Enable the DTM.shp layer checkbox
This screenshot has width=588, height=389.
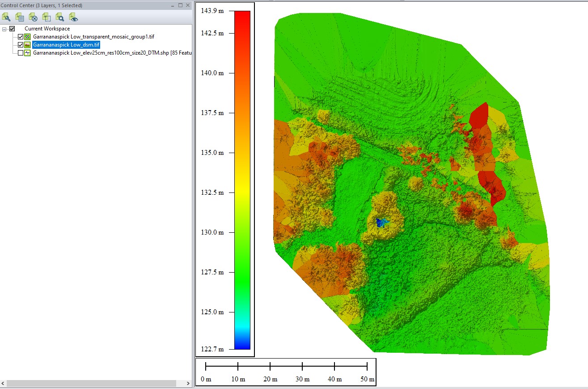(21, 53)
